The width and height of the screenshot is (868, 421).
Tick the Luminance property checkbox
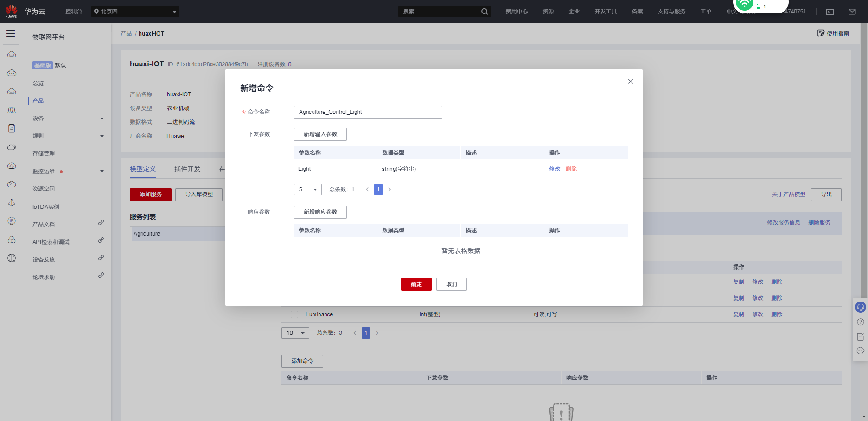click(x=294, y=314)
